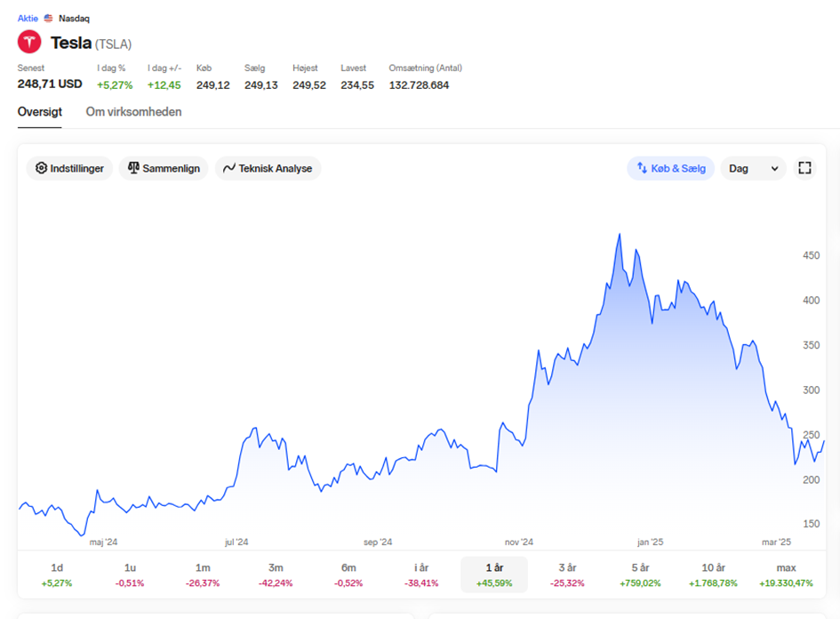Open Teknisk Analyse chart tool
This screenshot has width=840, height=619.
pos(268,168)
